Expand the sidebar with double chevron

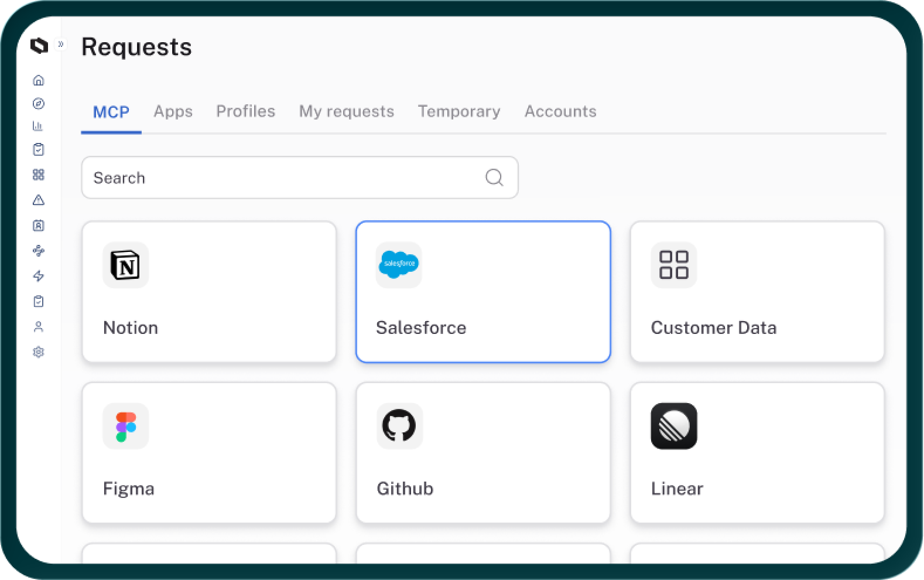point(61,44)
